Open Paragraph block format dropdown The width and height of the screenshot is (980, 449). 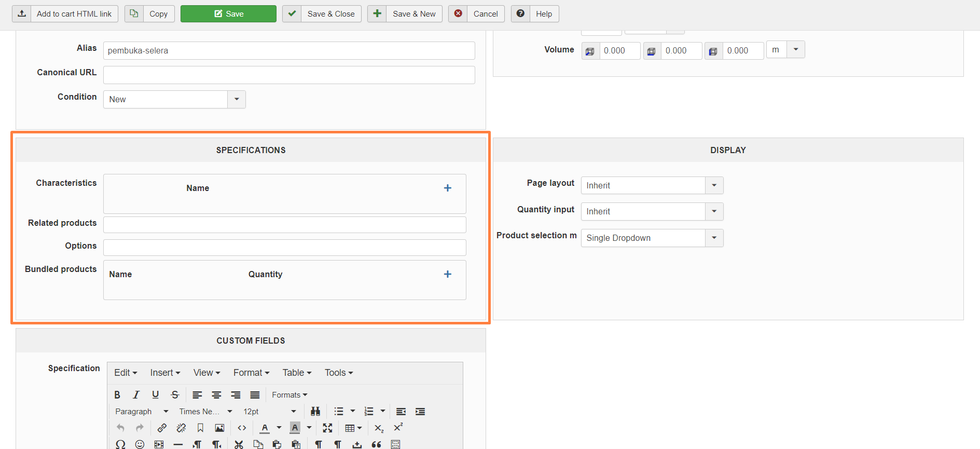click(x=141, y=412)
